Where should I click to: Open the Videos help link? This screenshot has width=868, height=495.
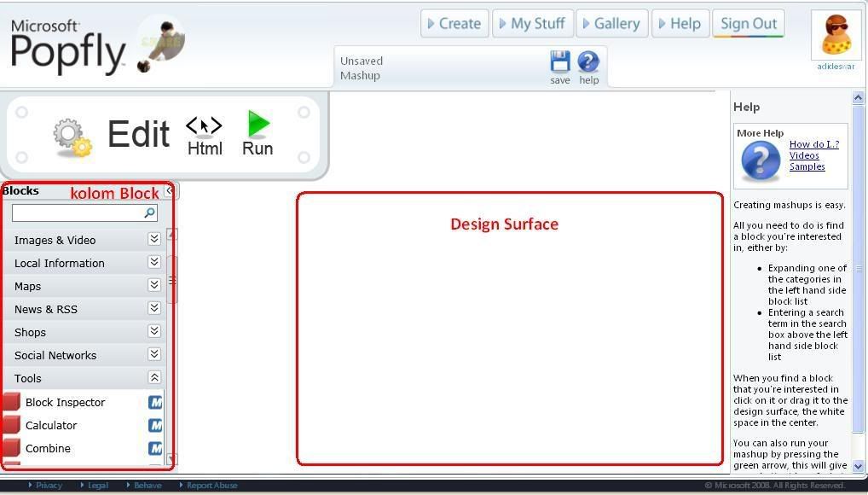point(804,155)
